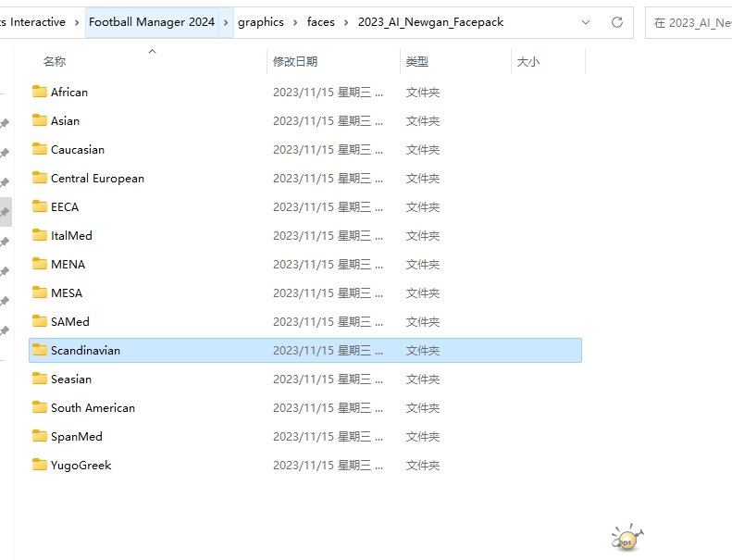Go to faces breadcrumb folder
Screen dimensions: 732x560
[321, 22]
